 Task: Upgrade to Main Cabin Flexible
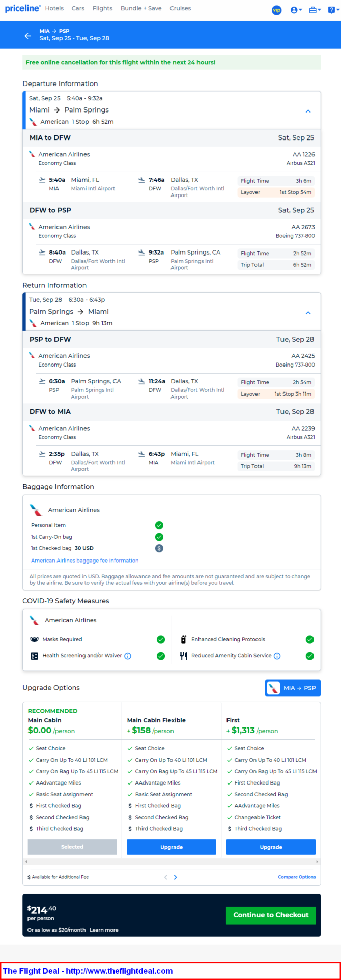(x=172, y=847)
